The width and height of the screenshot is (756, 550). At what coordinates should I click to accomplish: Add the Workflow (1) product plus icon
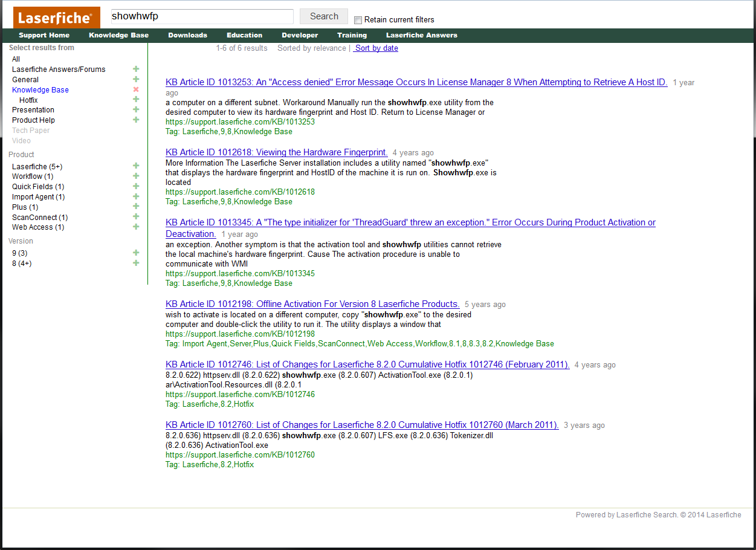tap(136, 176)
